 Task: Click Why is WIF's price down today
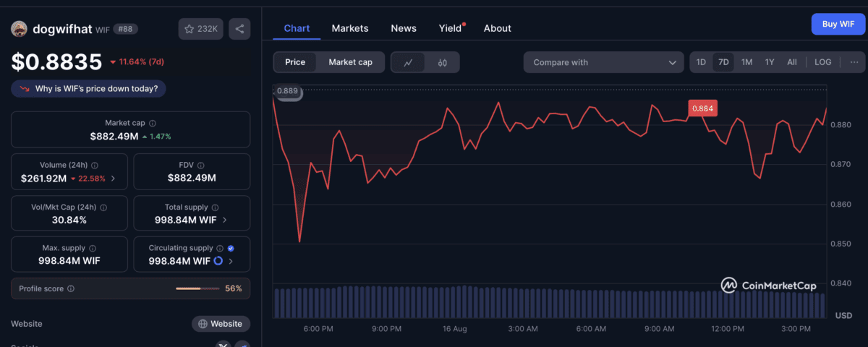tap(89, 89)
